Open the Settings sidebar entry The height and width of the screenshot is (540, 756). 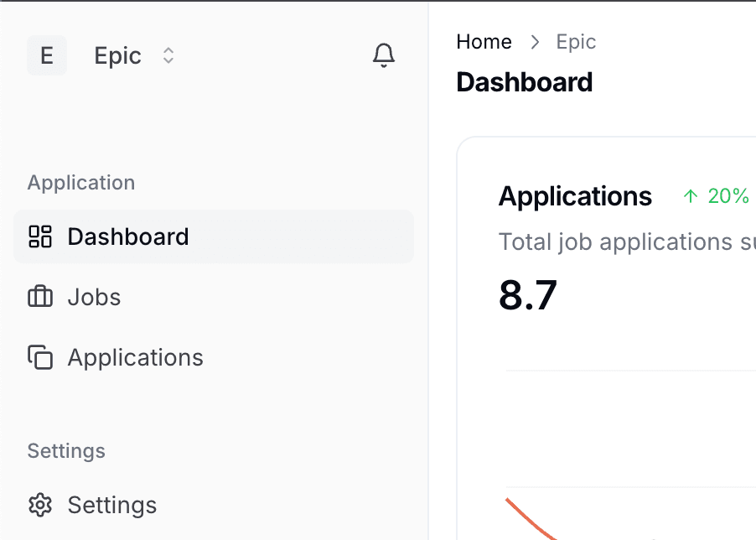[x=214, y=505]
